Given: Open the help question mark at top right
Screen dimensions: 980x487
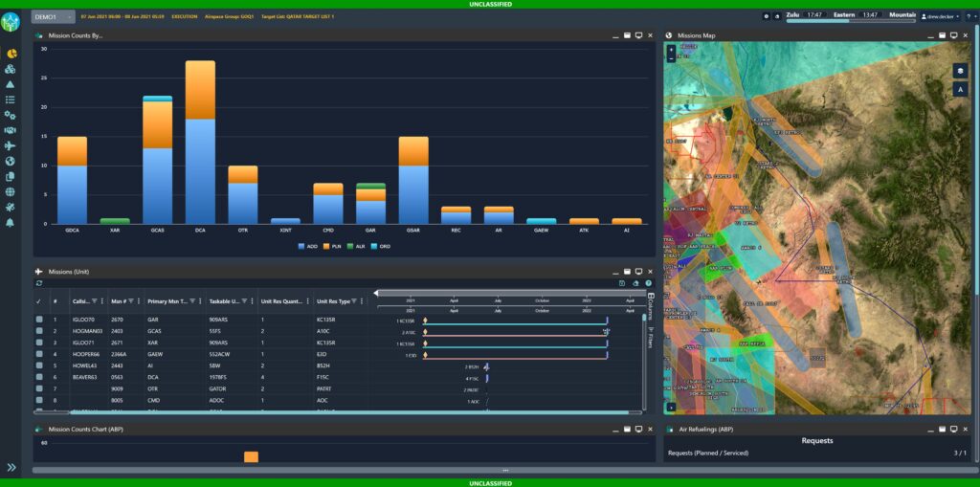Looking at the screenshot, I should (969, 16).
